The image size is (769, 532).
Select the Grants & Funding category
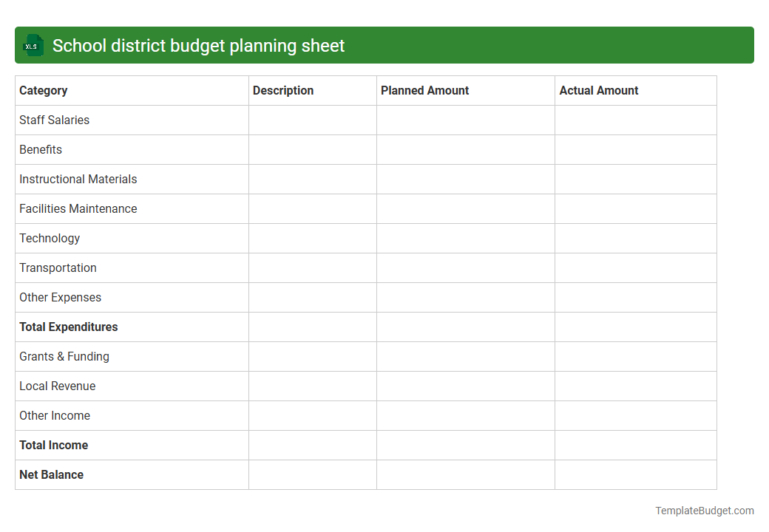(64, 356)
